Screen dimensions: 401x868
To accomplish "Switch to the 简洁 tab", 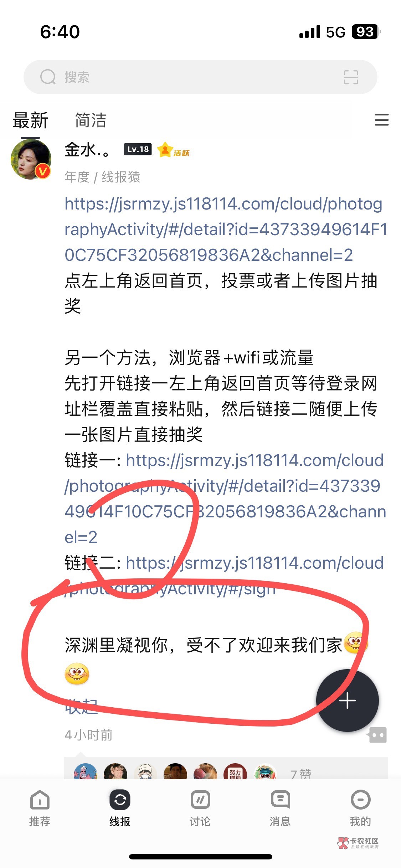I will point(91,120).
